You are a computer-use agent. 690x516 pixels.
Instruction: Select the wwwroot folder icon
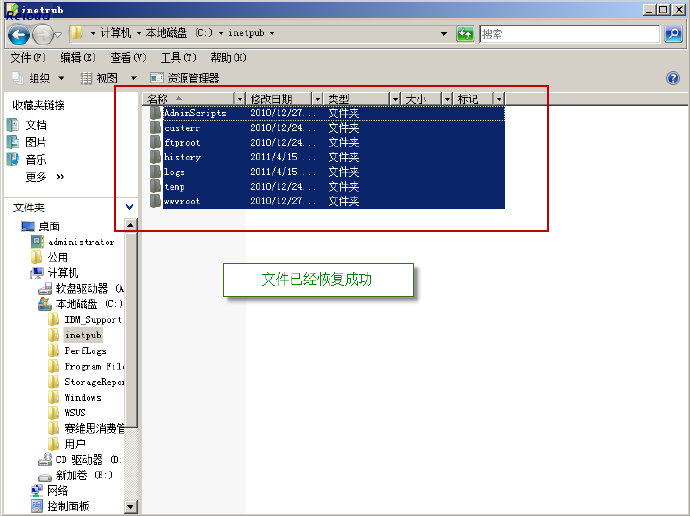point(155,201)
